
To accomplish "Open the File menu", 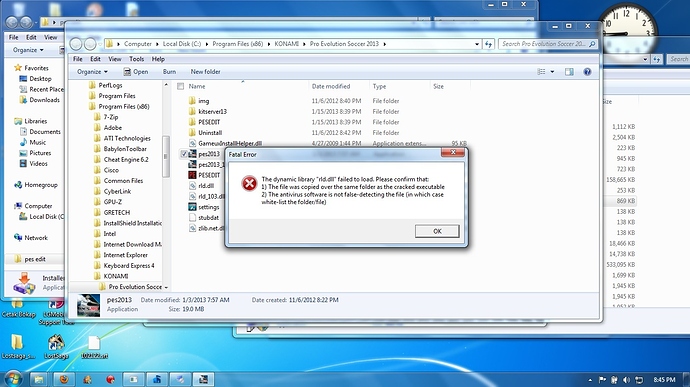I will tap(77, 59).
